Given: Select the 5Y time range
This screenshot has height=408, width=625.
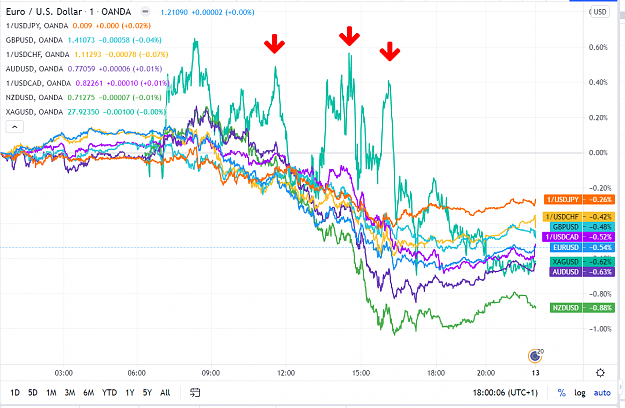Looking at the screenshot, I should click(x=147, y=393).
